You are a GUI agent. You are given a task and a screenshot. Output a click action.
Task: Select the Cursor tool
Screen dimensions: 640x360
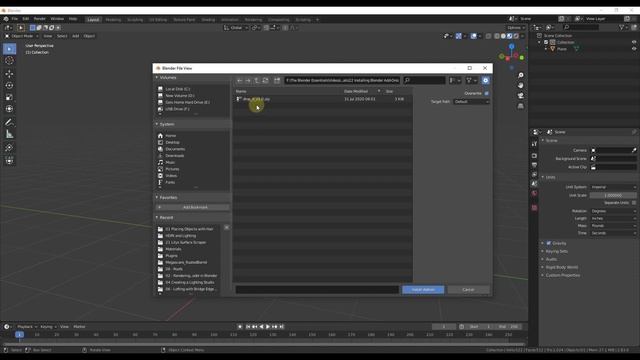(9, 61)
